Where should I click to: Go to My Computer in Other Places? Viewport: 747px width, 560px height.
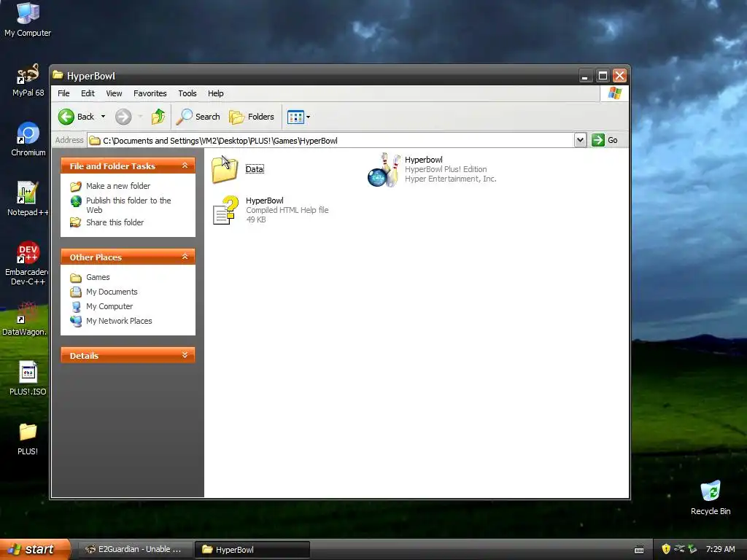(109, 307)
